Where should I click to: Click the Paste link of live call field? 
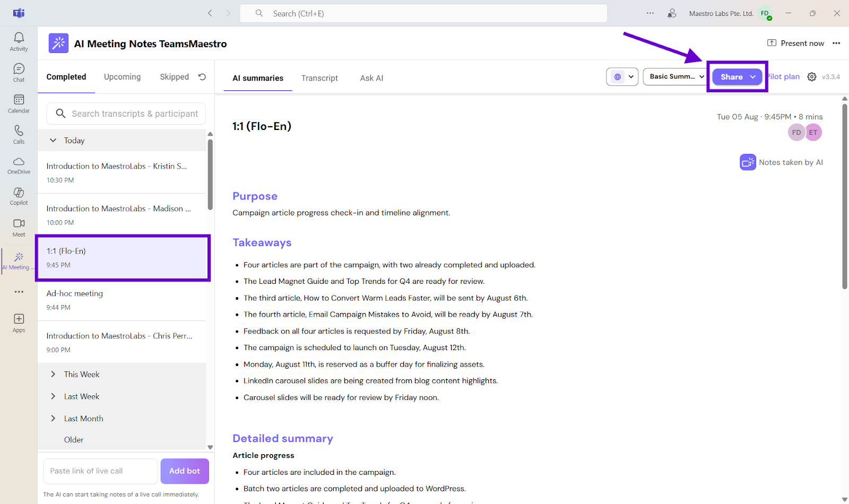(x=101, y=471)
